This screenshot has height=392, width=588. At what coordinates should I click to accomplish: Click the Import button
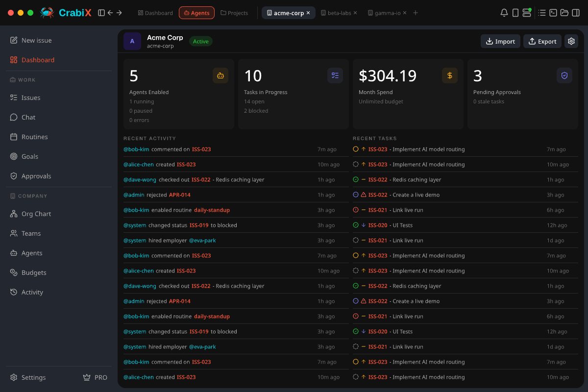pyautogui.click(x=500, y=41)
